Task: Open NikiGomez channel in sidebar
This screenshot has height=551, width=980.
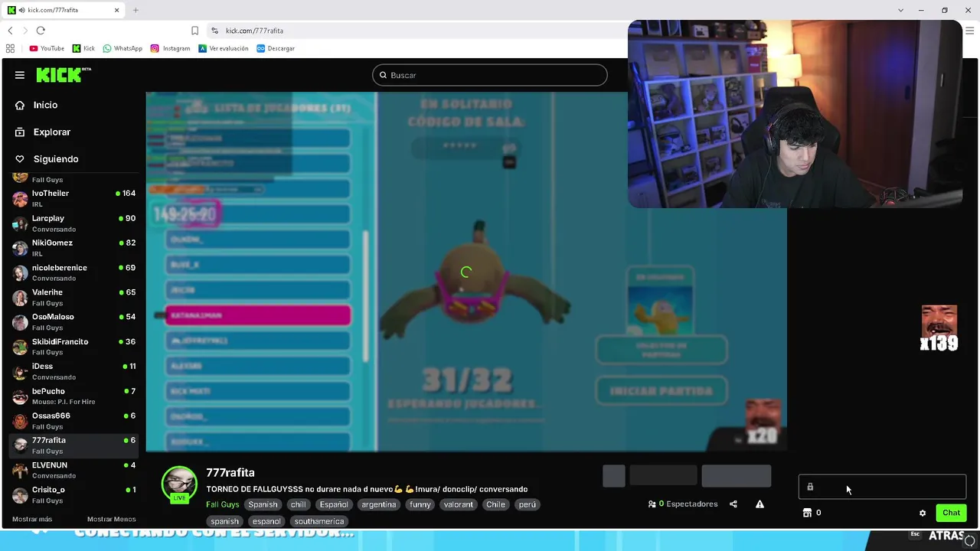Action: [73, 248]
